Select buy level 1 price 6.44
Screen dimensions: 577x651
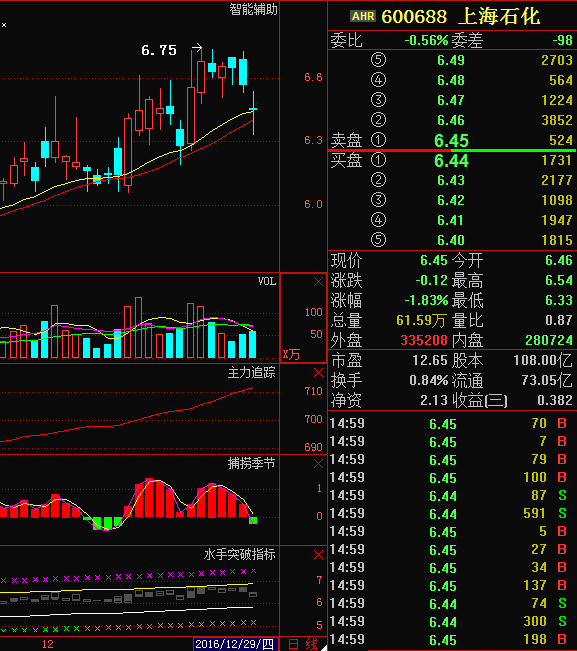click(x=451, y=161)
